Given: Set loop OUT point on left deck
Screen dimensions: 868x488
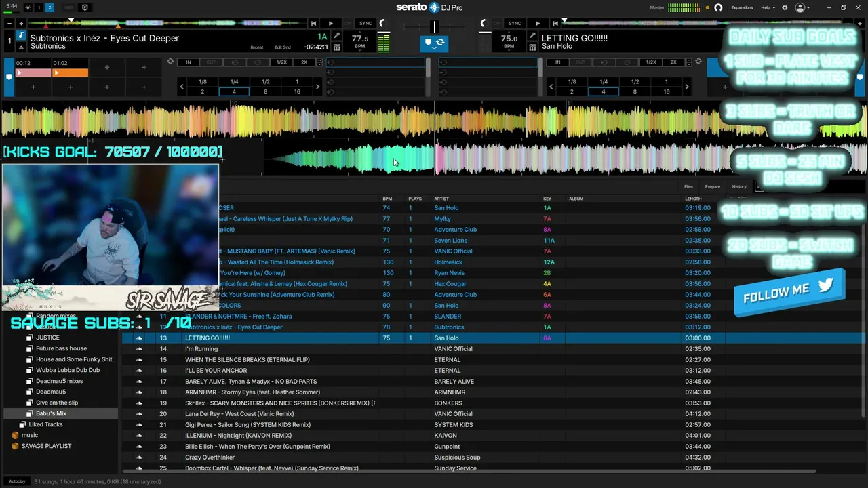Looking at the screenshot, I should click(211, 62).
